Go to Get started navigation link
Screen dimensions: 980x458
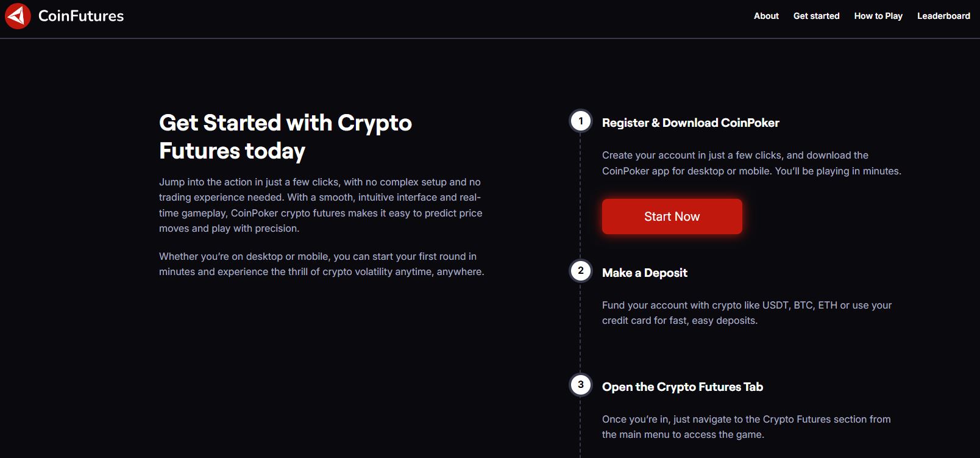point(816,16)
